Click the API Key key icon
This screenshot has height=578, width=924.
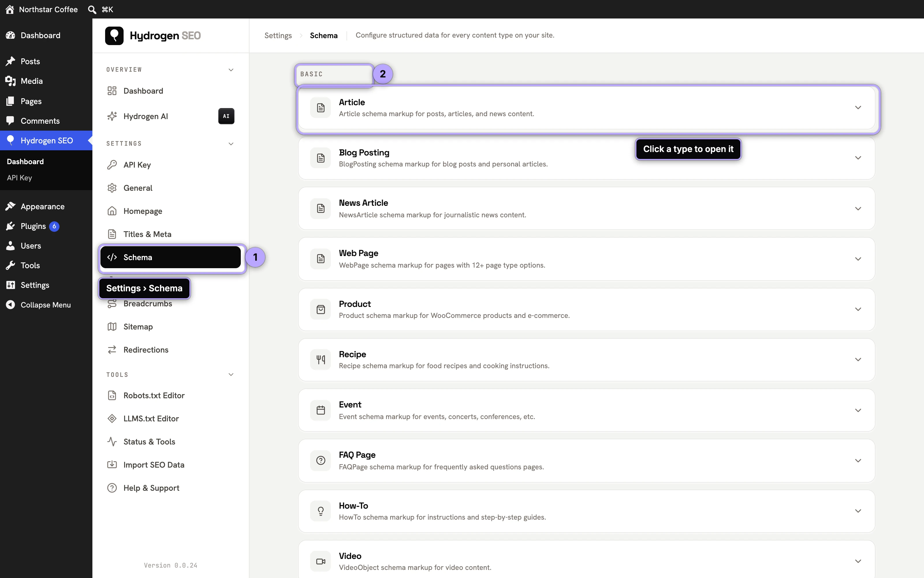(112, 165)
